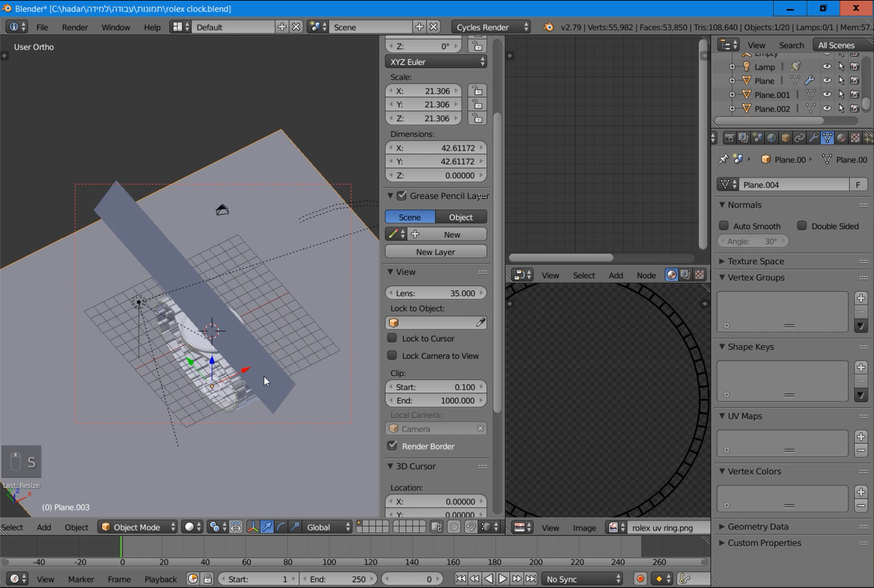Viewport: 874px width, 588px height.
Task: Disable the Render Border checkbox
Action: 393,446
